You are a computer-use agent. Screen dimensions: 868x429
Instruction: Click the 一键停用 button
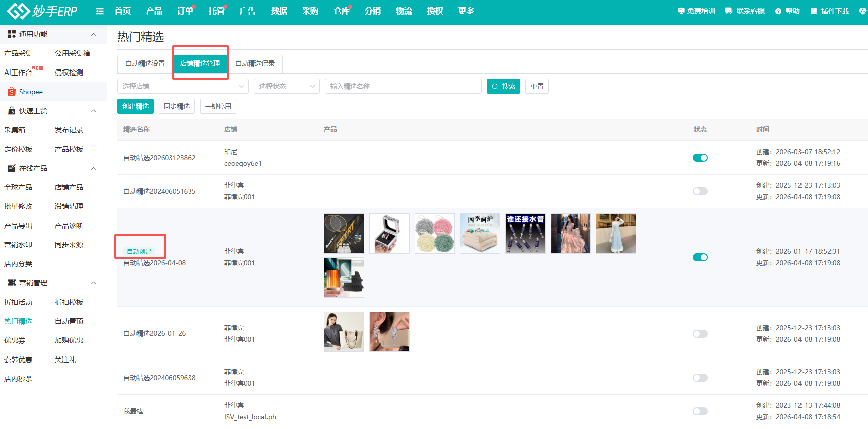218,106
